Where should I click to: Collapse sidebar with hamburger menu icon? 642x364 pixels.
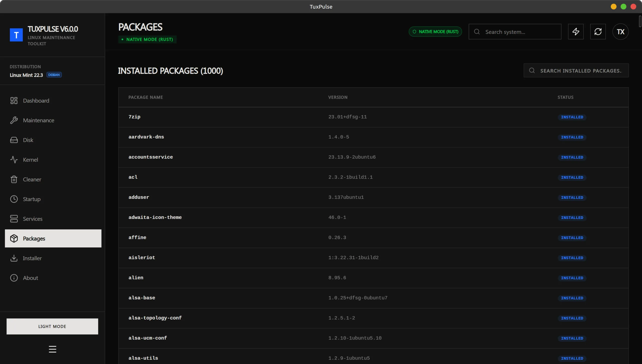pyautogui.click(x=52, y=349)
